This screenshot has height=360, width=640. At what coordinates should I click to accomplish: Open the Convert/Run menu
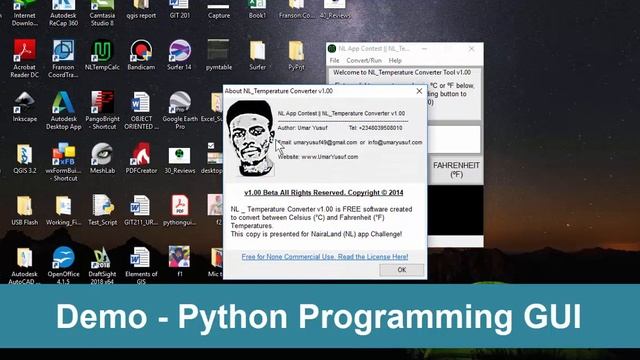coord(364,60)
